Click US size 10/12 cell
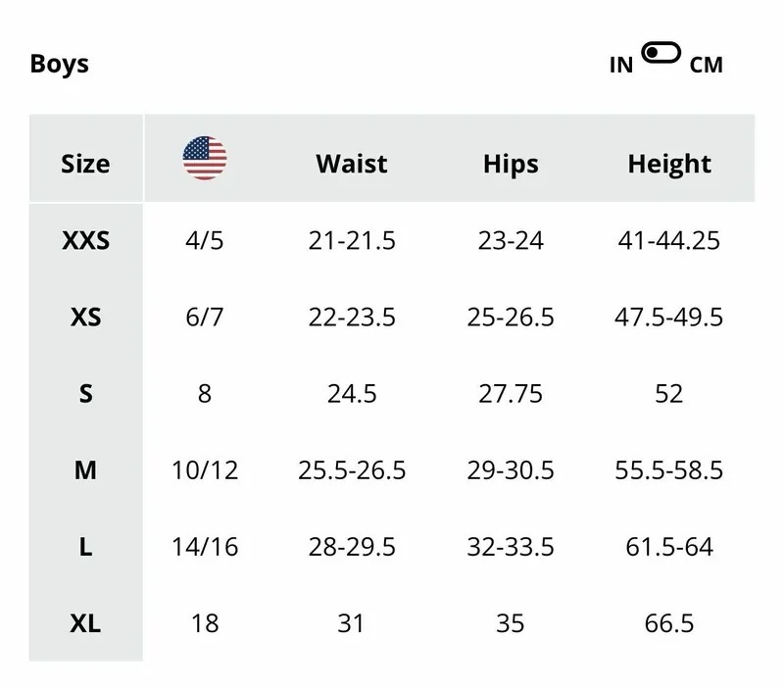 (205, 469)
